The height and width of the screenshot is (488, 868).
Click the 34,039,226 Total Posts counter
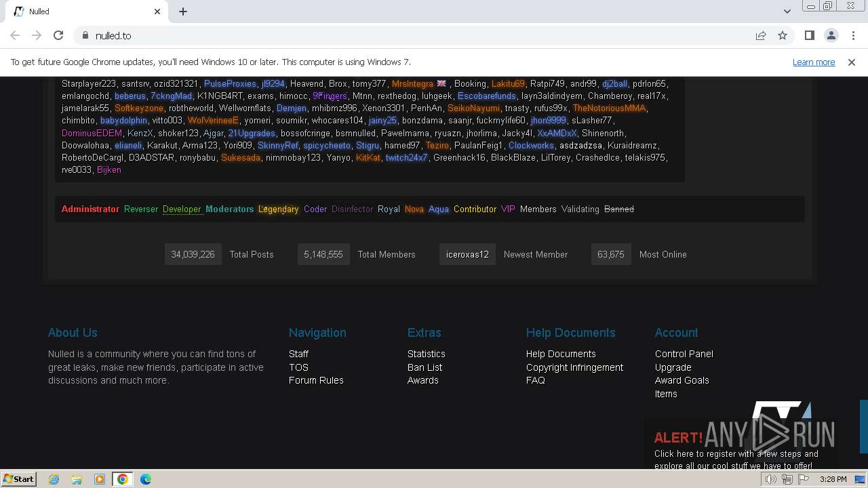(x=193, y=254)
